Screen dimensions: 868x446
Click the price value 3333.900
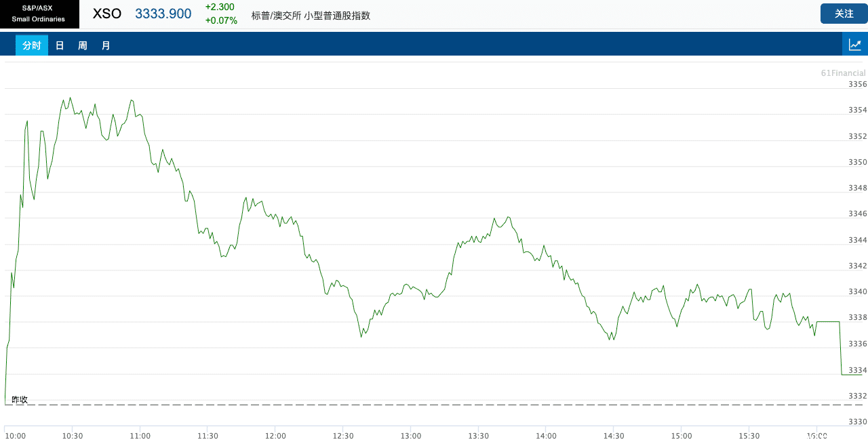pos(163,14)
